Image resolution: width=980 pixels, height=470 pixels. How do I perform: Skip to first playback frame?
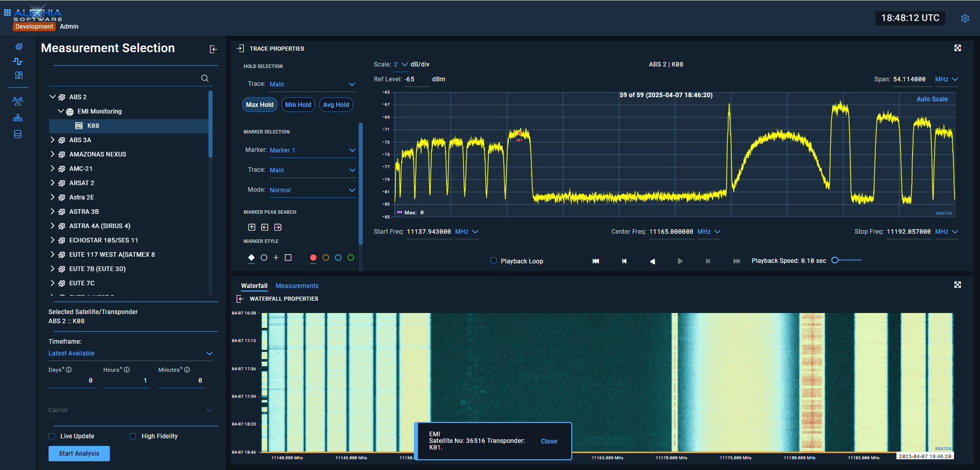tap(596, 261)
